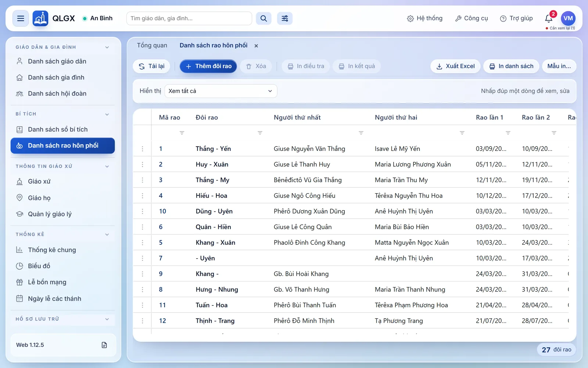The height and width of the screenshot is (368, 588).
Task: Click the filter icon under Đôi rao
Action: coord(260,133)
